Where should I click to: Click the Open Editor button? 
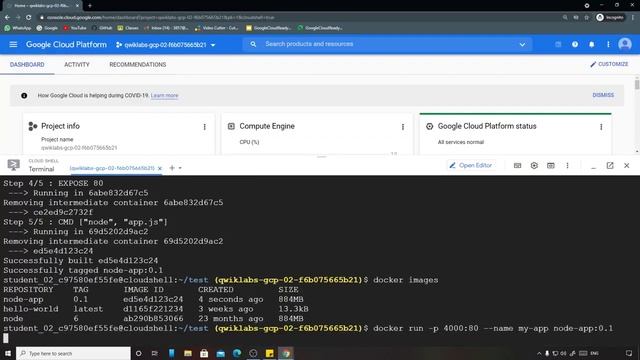(471, 165)
